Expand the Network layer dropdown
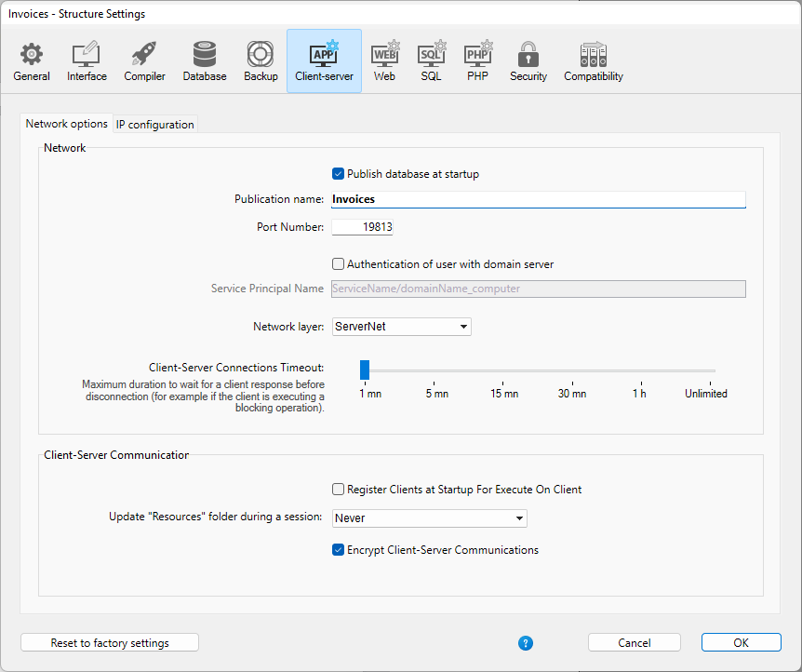802x672 pixels. click(x=401, y=327)
